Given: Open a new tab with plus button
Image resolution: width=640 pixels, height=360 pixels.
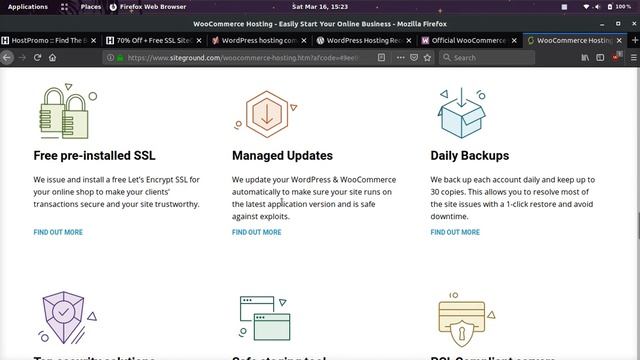Looking at the screenshot, I should click(x=635, y=40).
